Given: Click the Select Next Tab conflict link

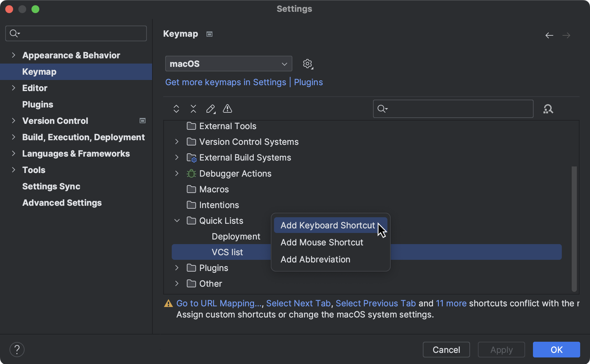Looking at the screenshot, I should pyautogui.click(x=298, y=303).
